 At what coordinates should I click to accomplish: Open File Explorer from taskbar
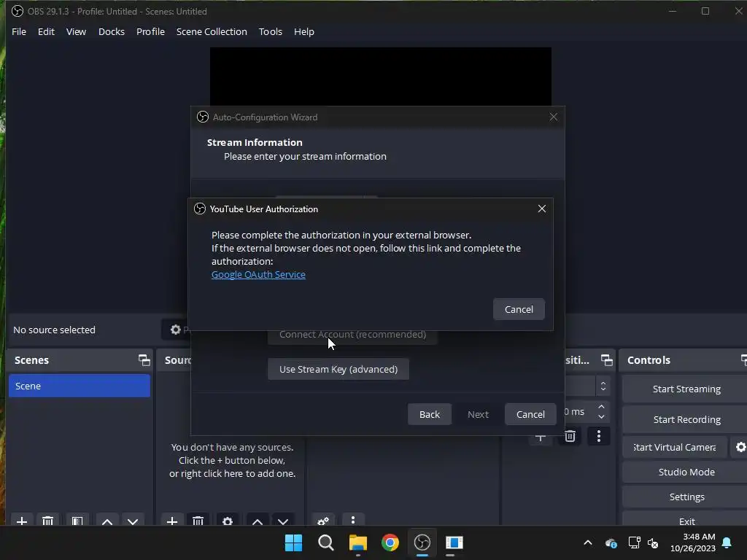(x=357, y=542)
